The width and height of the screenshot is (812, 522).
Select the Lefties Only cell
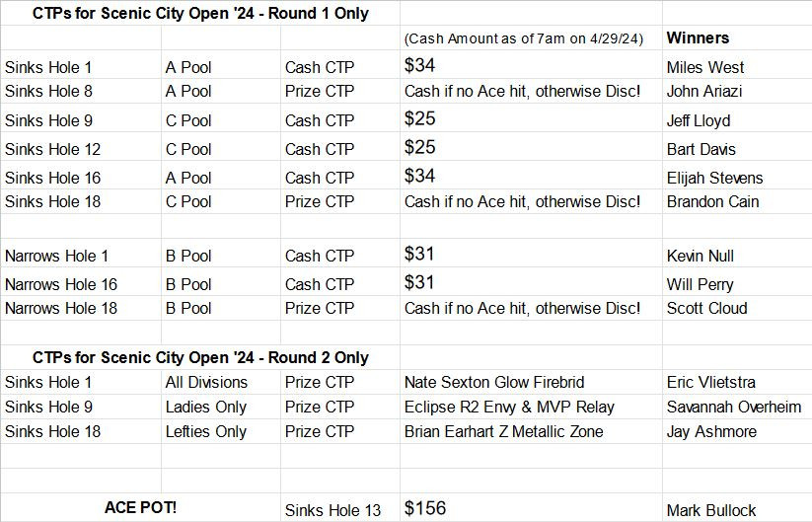pyautogui.click(x=206, y=431)
